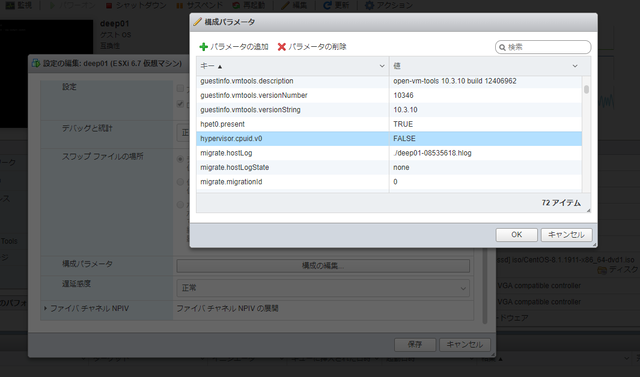The width and height of the screenshot is (640, 377).
Task: Open the Key column dropdown arrow
Action: tap(382, 66)
